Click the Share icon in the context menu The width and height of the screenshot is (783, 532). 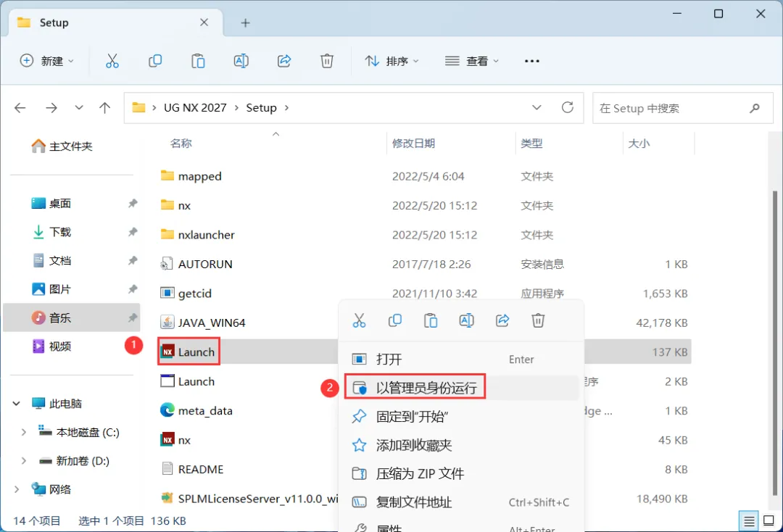pyautogui.click(x=502, y=320)
